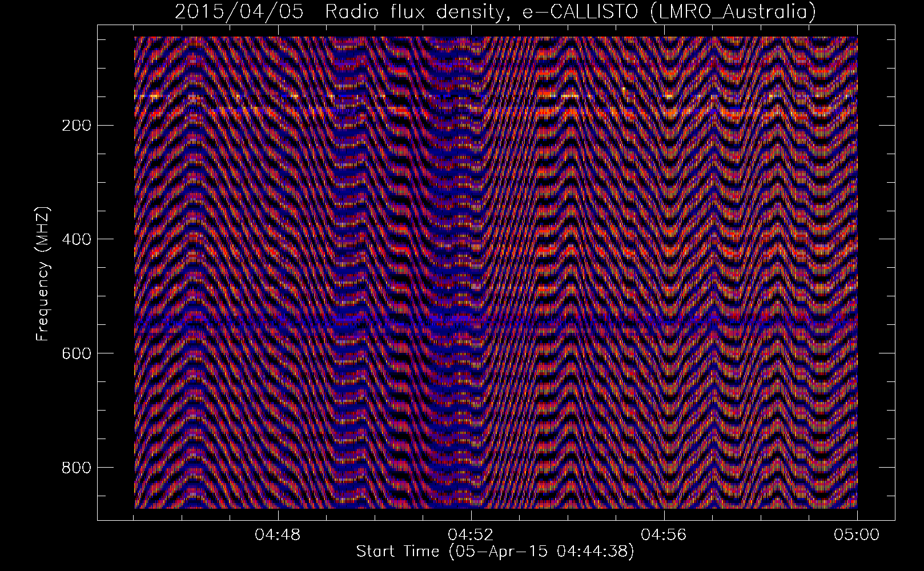The image size is (924, 571).
Task: Click the 'Frequency (MHZ)' axis label
Action: pyautogui.click(x=43, y=275)
